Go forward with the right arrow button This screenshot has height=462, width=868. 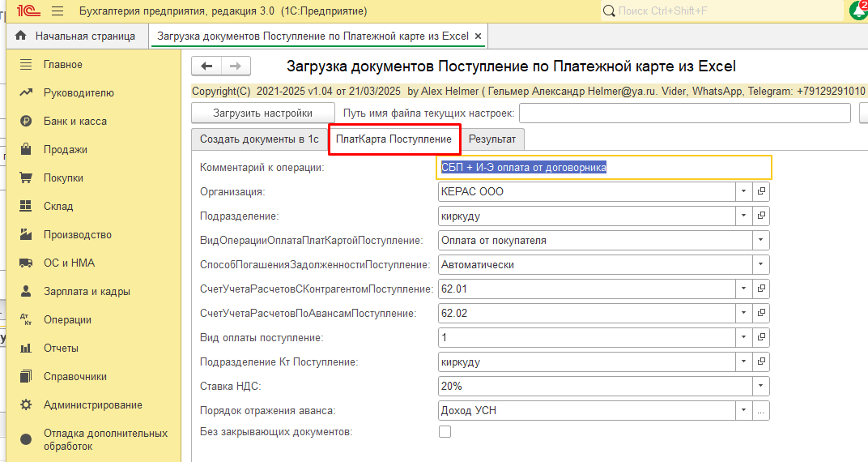pos(236,66)
